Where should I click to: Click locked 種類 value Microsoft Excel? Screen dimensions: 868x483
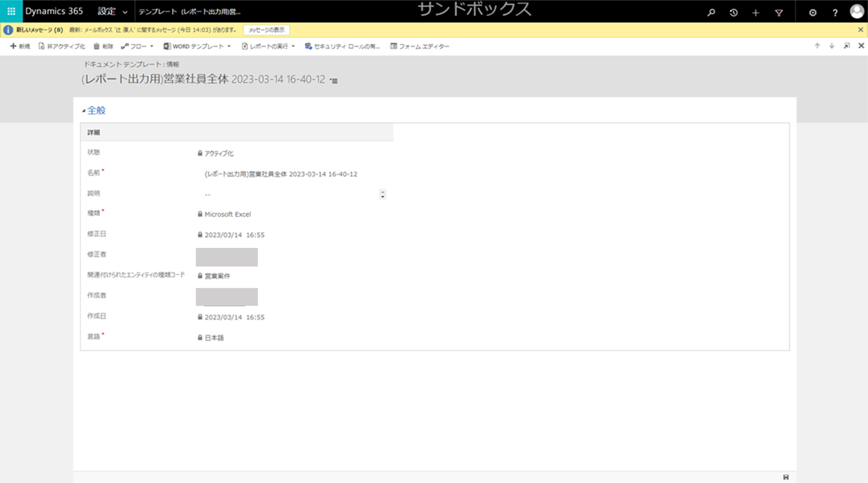[228, 215]
